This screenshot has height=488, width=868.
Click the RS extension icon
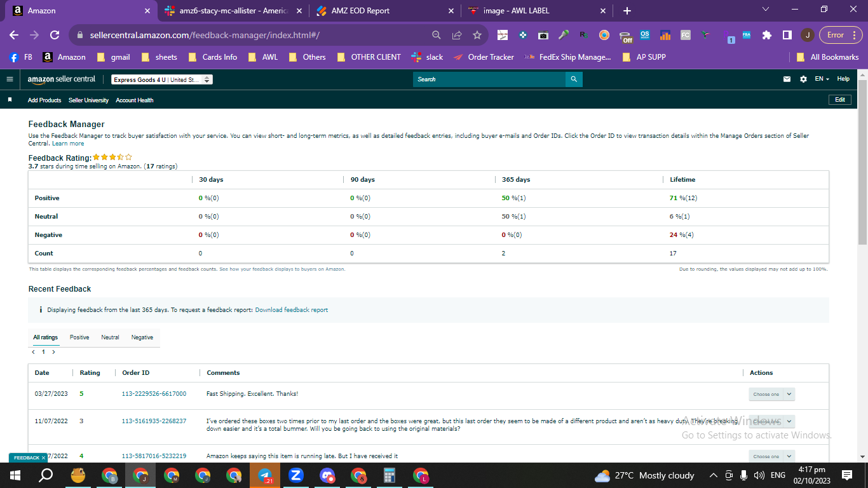click(583, 35)
